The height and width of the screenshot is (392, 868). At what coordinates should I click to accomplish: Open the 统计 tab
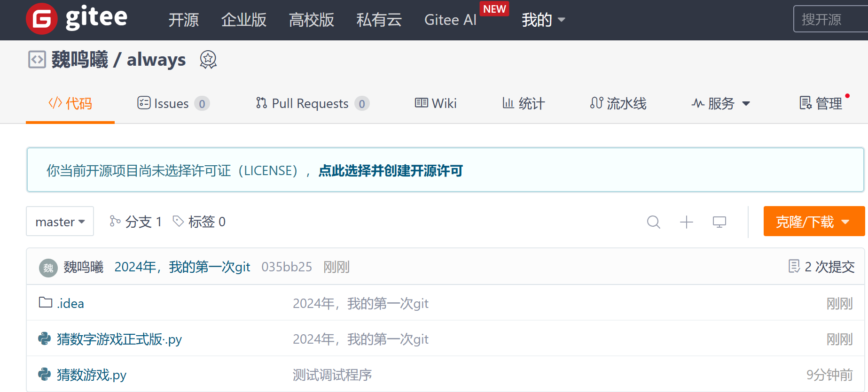[x=524, y=103]
